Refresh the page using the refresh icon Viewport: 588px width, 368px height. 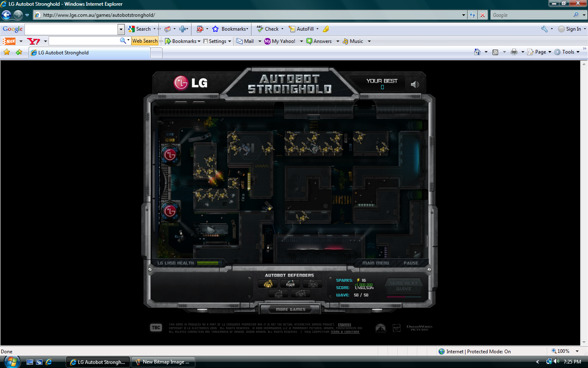[472, 15]
